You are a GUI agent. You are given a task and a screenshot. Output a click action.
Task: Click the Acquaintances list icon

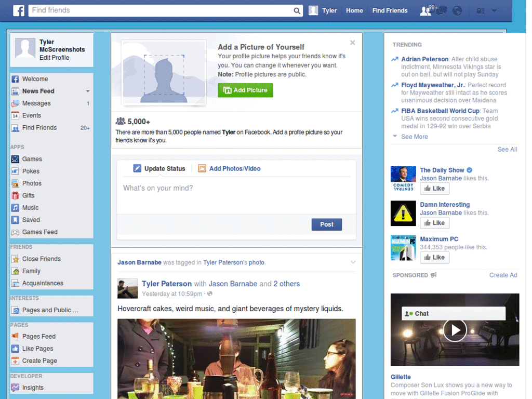pyautogui.click(x=15, y=283)
